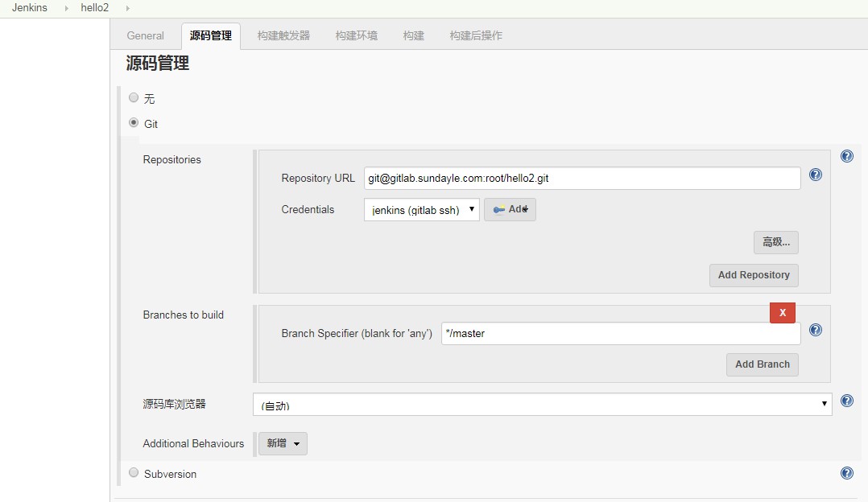Show help for Repository URL field

815,175
